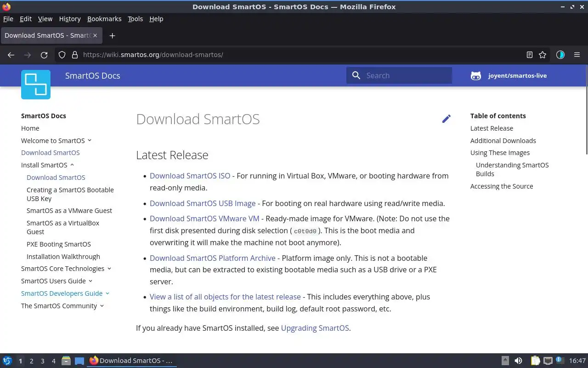This screenshot has width=588, height=368.
Task: Click the page vertical scrollbar
Action: [586, 110]
